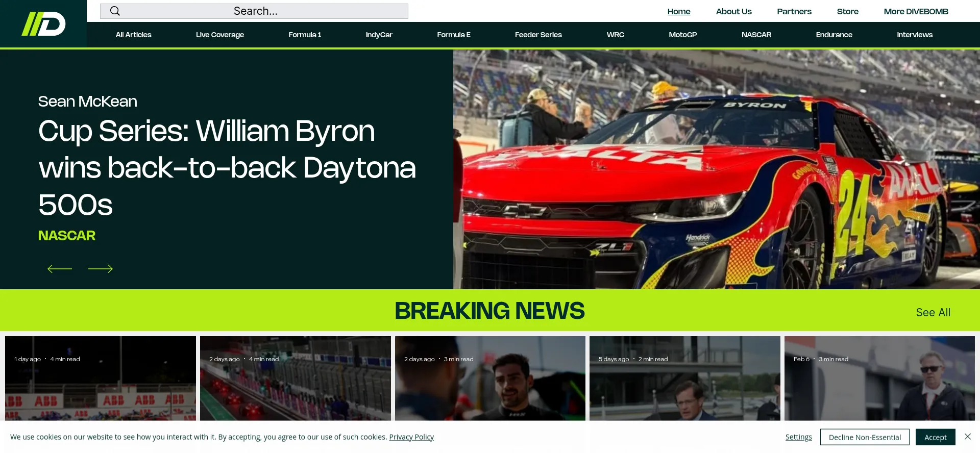
Task: Open the 2 days ago 4 min read card
Action: click(296, 378)
